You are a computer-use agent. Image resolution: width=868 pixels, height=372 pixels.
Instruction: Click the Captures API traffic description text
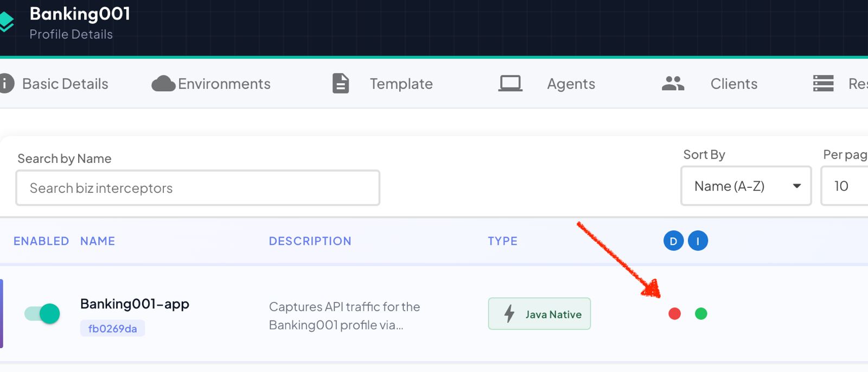(x=344, y=316)
